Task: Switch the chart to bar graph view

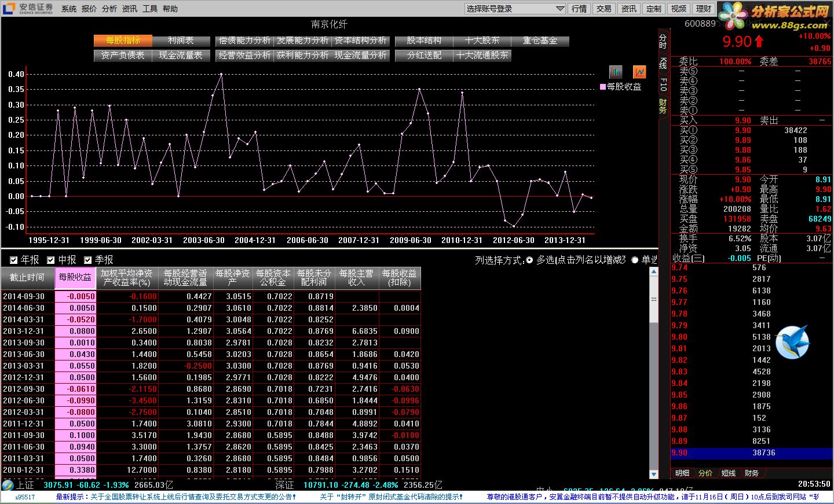Action: (x=616, y=72)
